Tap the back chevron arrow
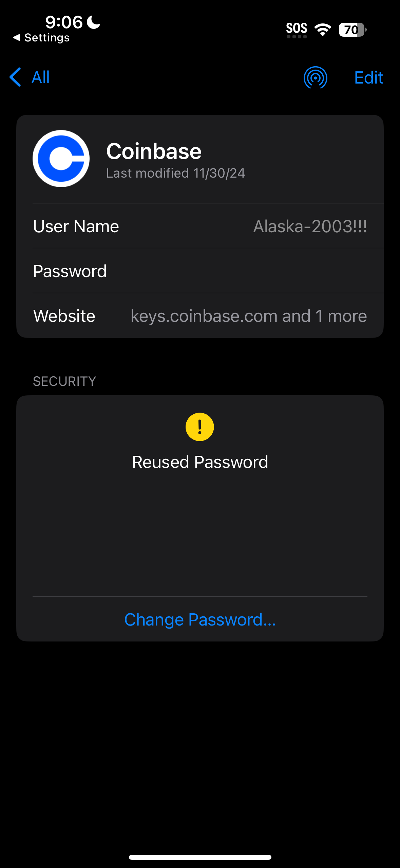 tap(16, 77)
